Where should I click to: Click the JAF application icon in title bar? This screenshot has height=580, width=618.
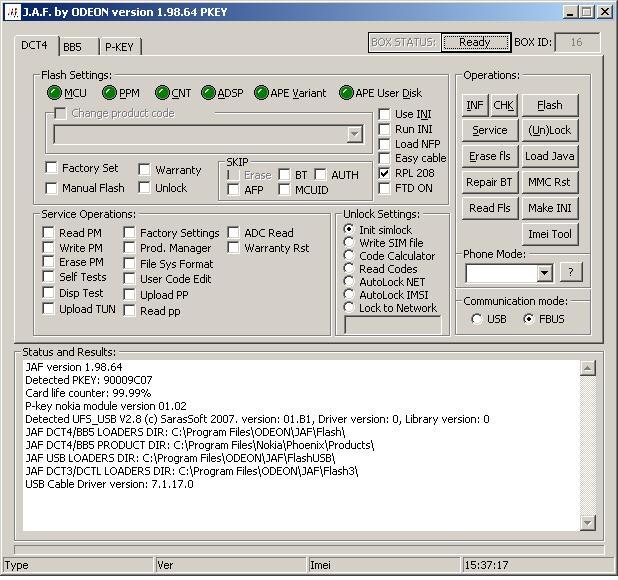click(x=12, y=12)
